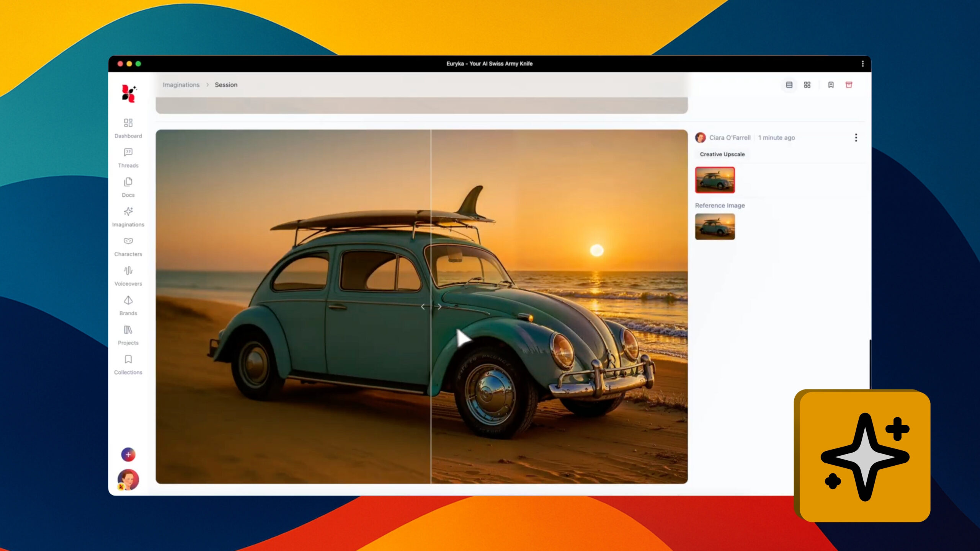Open the Projects library icon
Image resolution: width=980 pixels, height=551 pixels.
(128, 330)
